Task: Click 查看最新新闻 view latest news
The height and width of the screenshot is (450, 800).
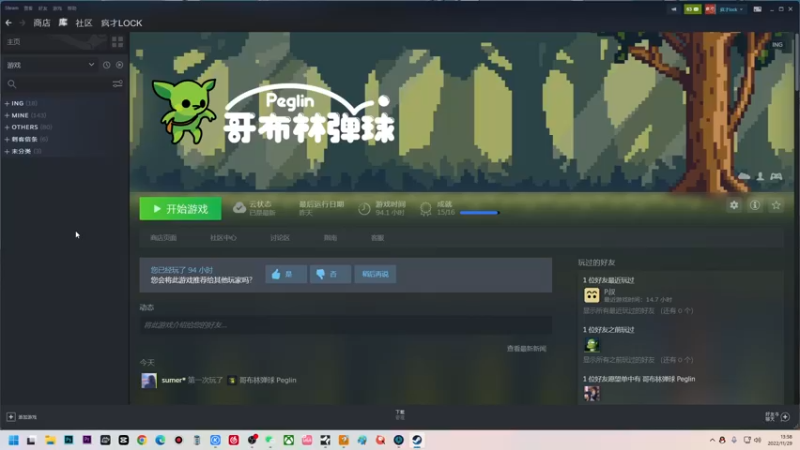Action: tap(527, 348)
